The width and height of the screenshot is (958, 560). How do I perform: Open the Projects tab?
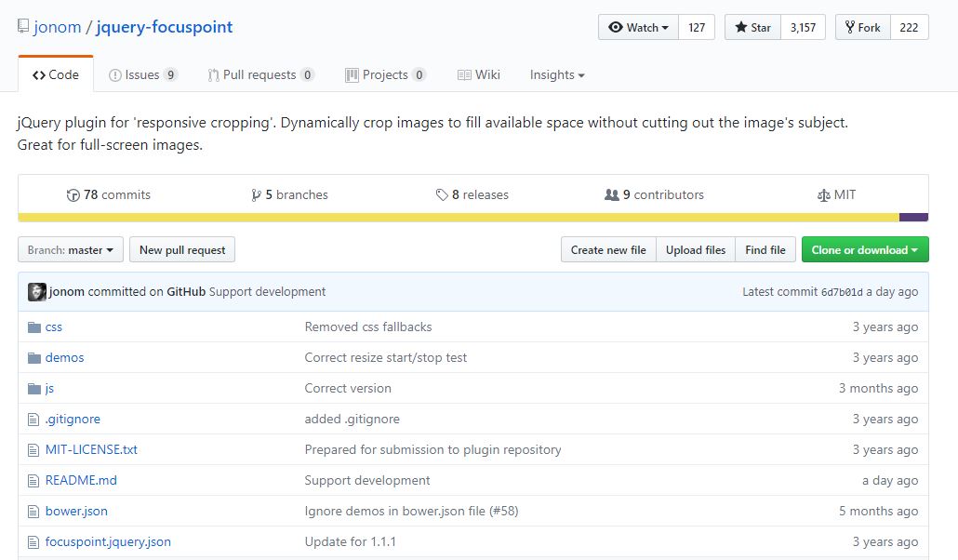385,74
